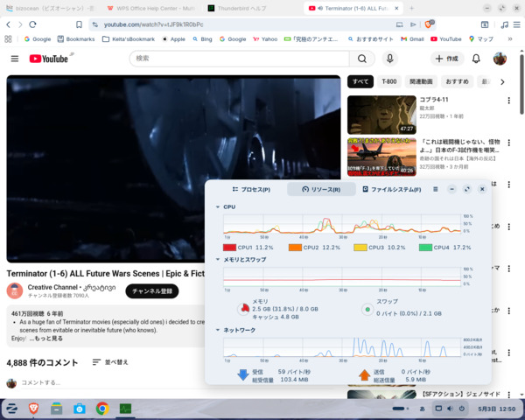
Task: Launch Chrome from the taskbar
Action: 102,409
